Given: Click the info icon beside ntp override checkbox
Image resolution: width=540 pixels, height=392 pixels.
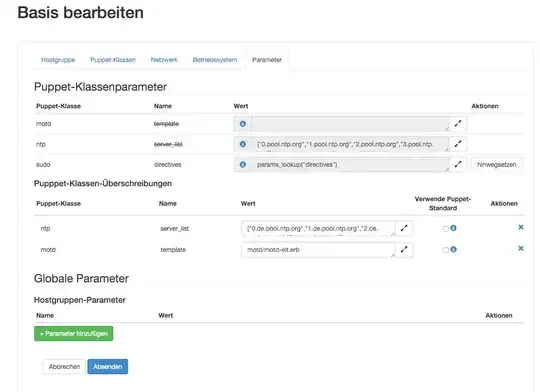Looking at the screenshot, I should pyautogui.click(x=454, y=228).
